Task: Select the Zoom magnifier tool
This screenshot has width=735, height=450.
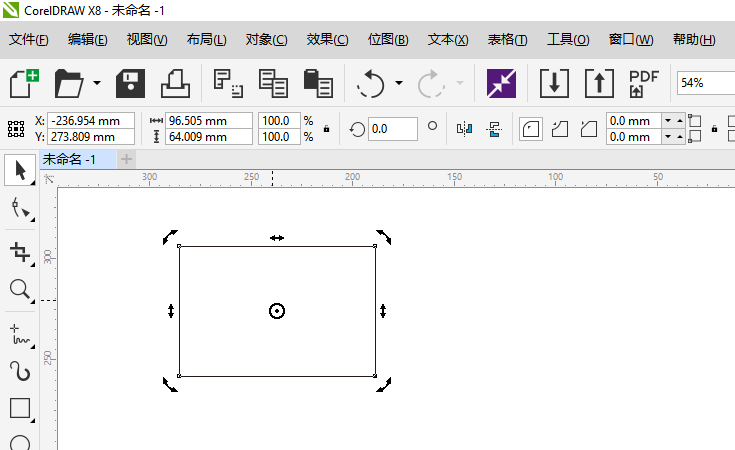Action: [20, 290]
